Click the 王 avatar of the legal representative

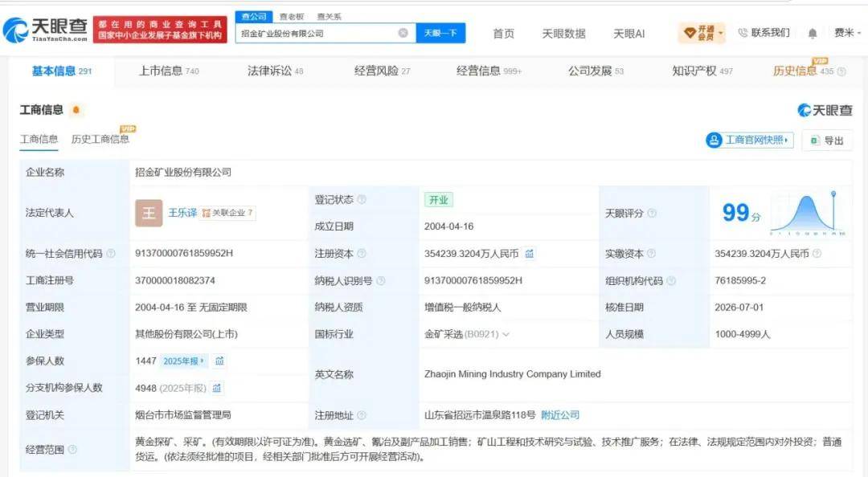point(149,213)
